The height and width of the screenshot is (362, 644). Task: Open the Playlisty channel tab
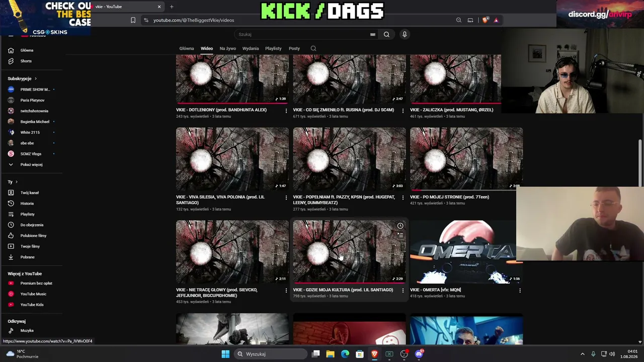pos(273,48)
